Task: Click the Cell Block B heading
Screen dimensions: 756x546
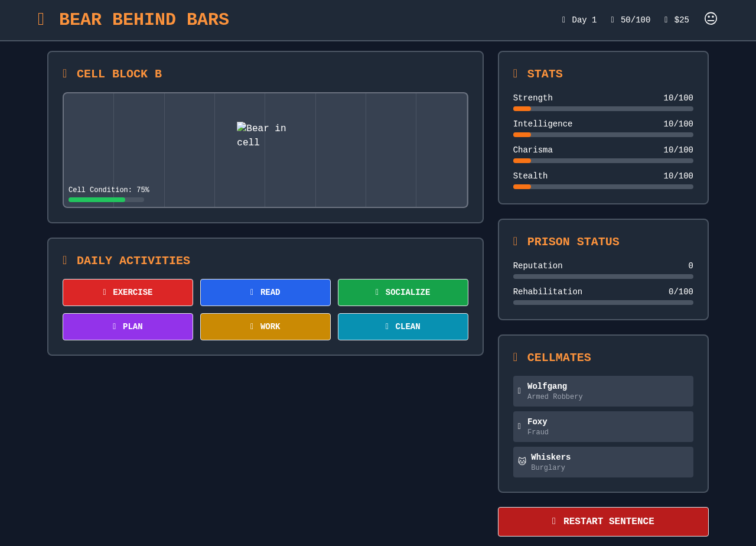Action: click(x=119, y=74)
